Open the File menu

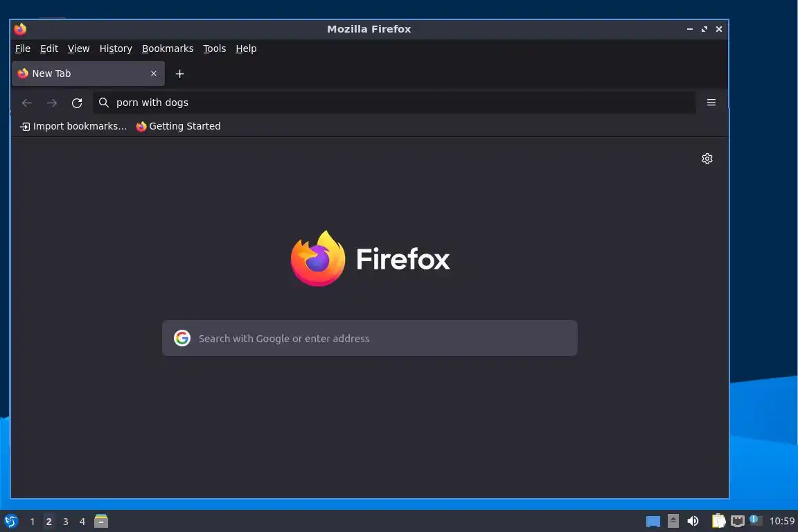[22, 48]
